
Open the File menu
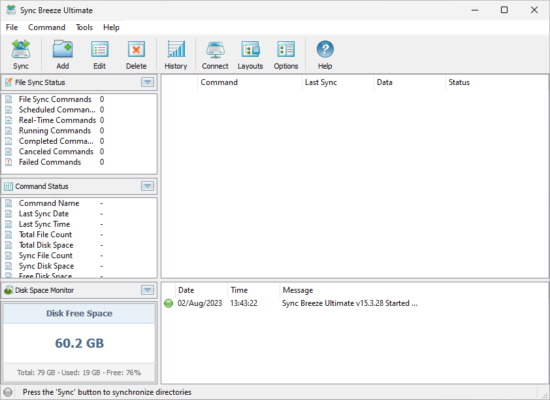12,27
